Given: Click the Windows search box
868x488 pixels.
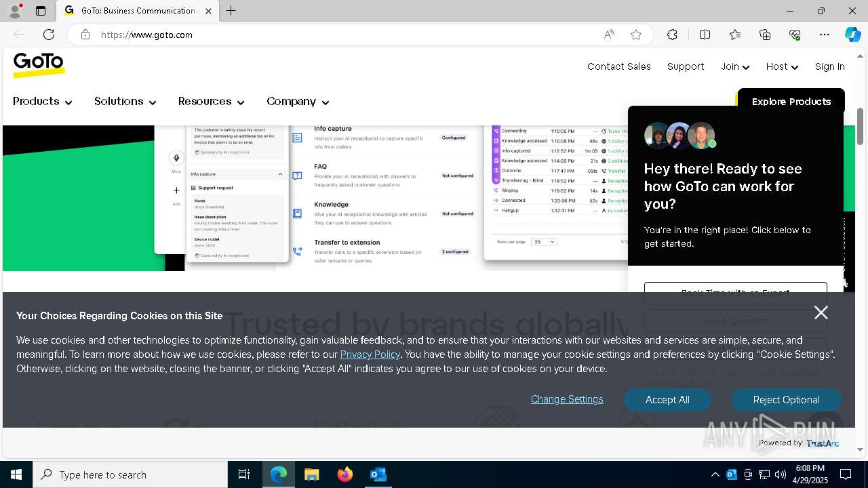Looking at the screenshot, I should (x=130, y=474).
